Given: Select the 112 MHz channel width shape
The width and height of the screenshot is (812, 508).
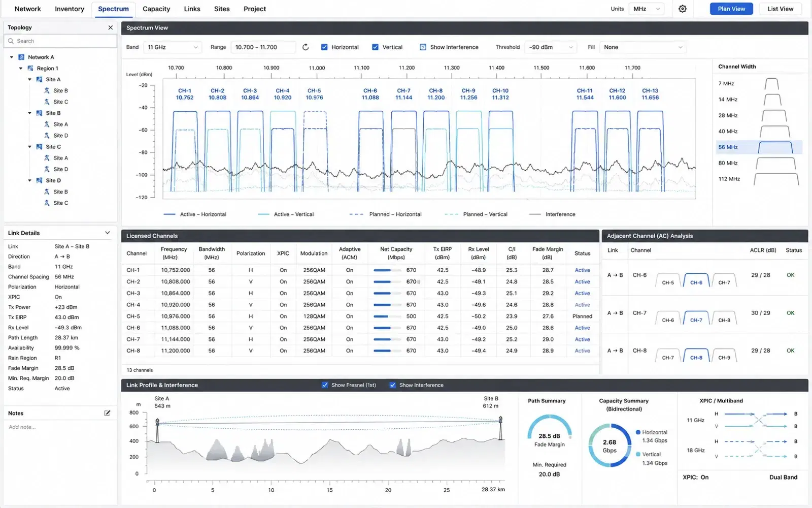Looking at the screenshot, I should tap(776, 179).
